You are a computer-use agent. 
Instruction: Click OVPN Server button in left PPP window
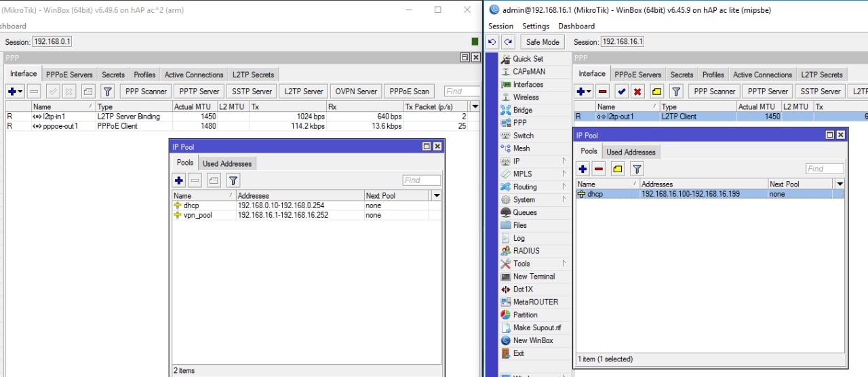tap(356, 92)
